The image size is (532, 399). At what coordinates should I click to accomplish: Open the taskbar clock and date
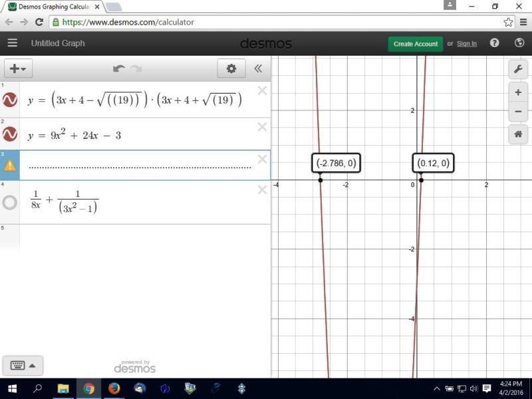[x=512, y=388]
